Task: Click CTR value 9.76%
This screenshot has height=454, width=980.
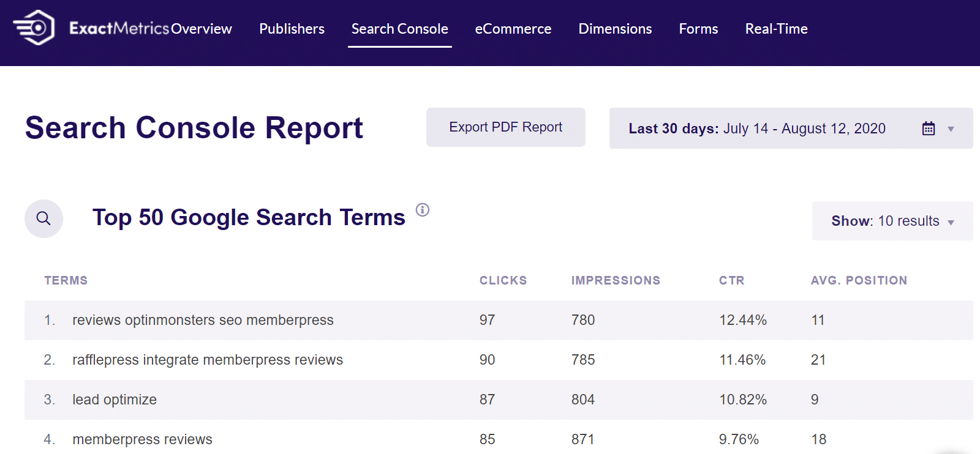Action: click(x=739, y=439)
